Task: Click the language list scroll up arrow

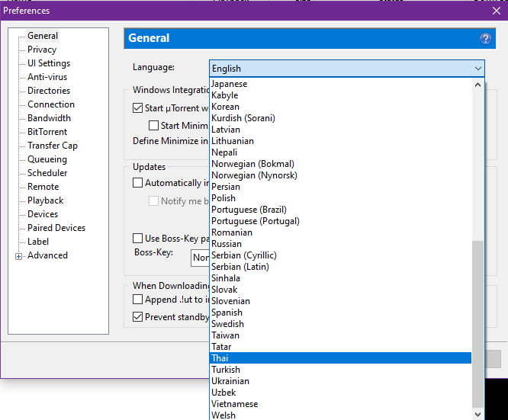Action: point(477,85)
